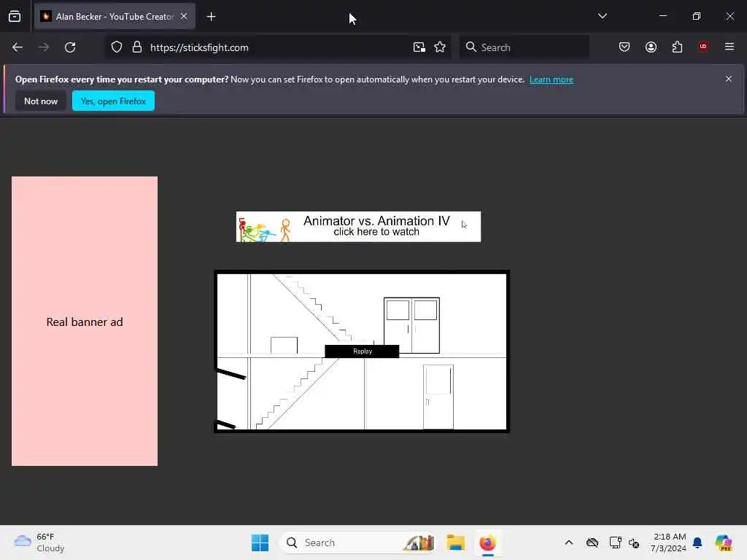
Task: Close the Alan Becker tab
Action: (184, 16)
